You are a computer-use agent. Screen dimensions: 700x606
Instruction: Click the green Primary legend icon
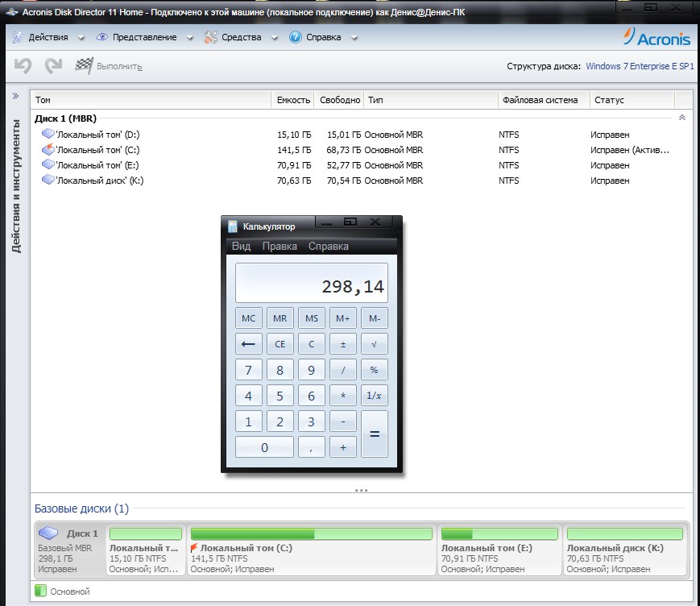tap(40, 591)
